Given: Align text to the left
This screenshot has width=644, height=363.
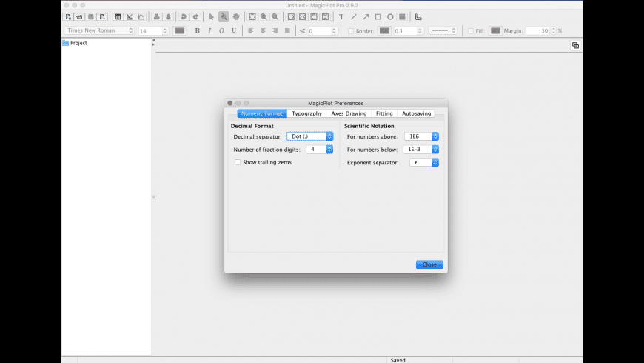Looking at the screenshot, I should point(250,31).
